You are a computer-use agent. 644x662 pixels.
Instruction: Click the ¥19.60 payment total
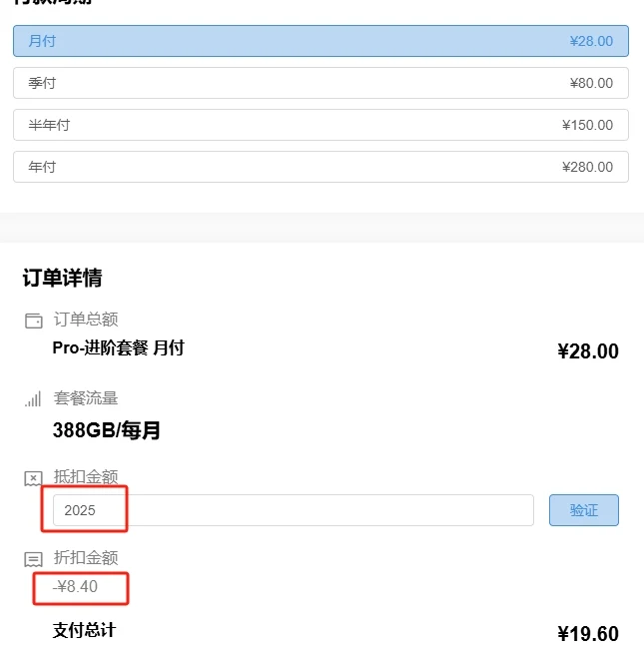point(587,634)
